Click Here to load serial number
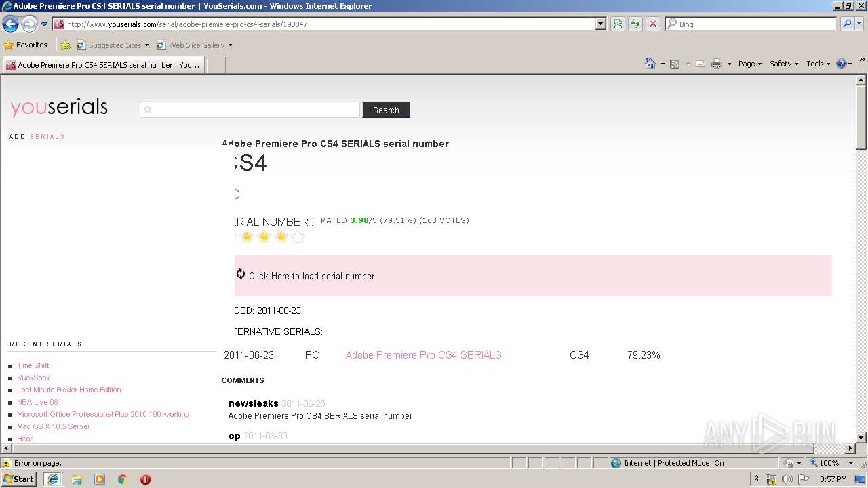The image size is (868, 488). pyautogui.click(x=312, y=276)
